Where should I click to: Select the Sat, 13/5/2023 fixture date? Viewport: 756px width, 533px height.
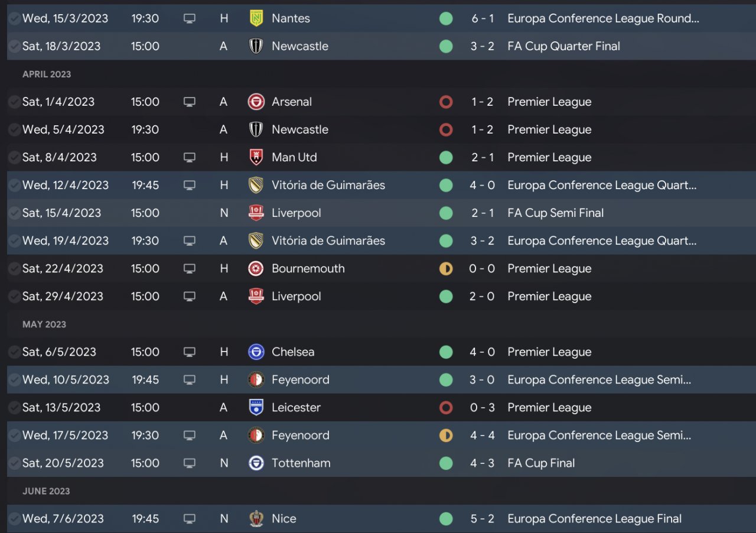tap(61, 408)
